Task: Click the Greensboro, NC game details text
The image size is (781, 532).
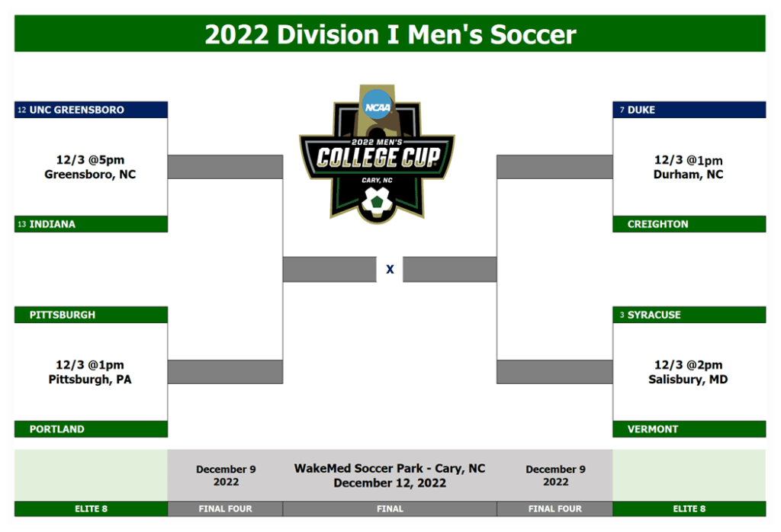Action: tap(90, 167)
